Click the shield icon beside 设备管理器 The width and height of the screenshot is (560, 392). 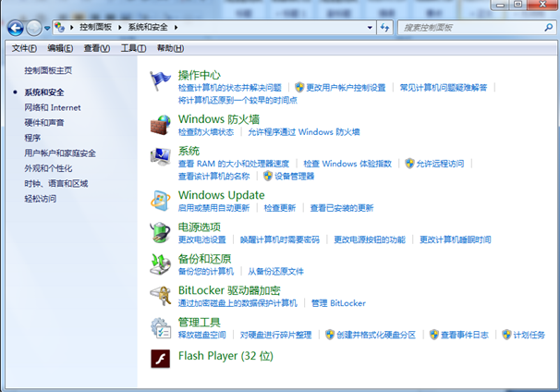(268, 176)
